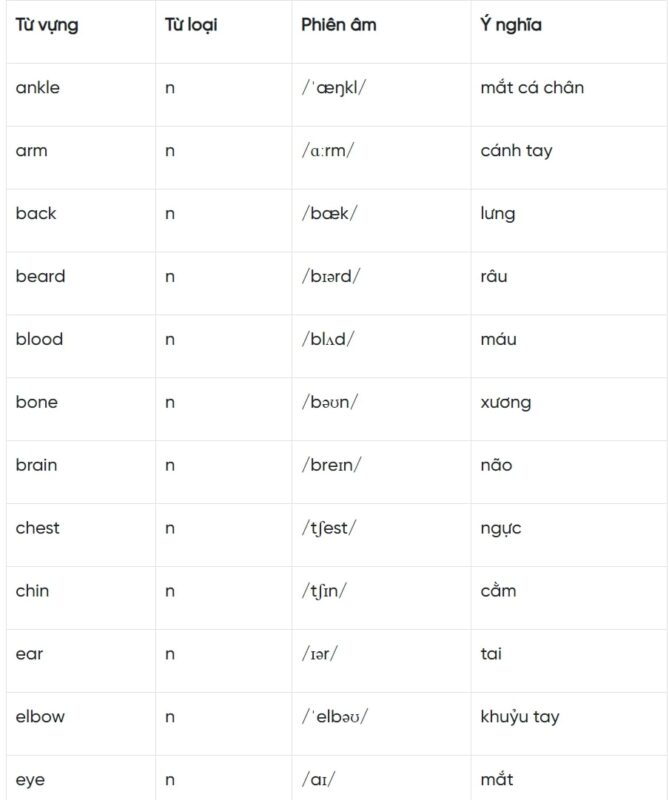The image size is (669, 800).
Task: Select the meaning 'ngực' for chest
Action: point(501,529)
